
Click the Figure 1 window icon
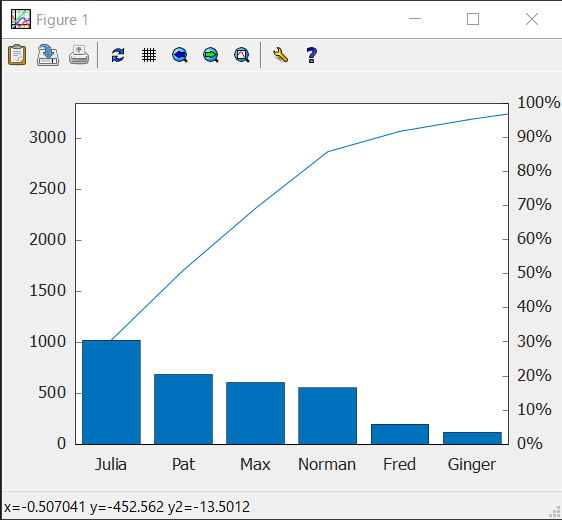(20, 19)
